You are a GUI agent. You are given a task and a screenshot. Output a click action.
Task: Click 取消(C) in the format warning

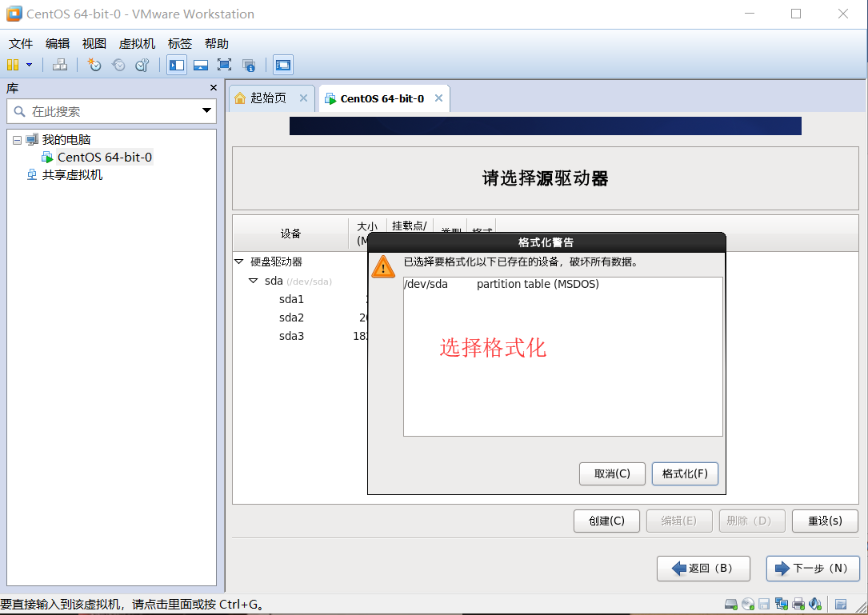tap(612, 473)
